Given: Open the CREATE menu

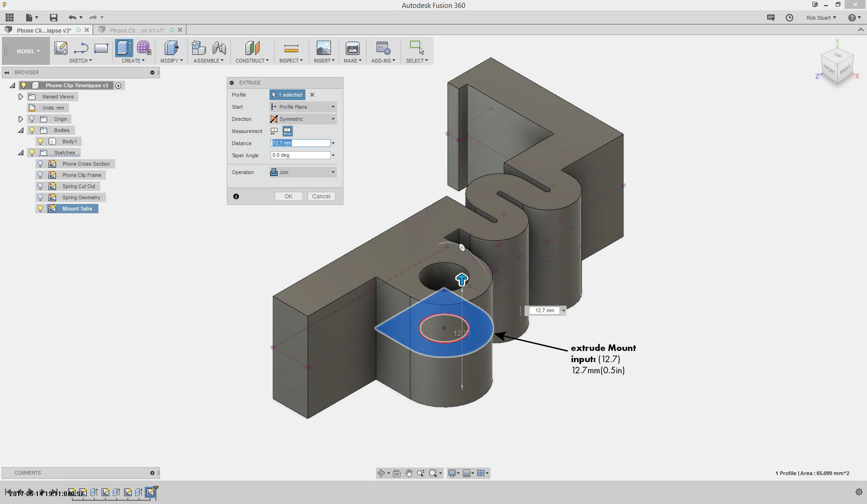Looking at the screenshot, I should point(133,61).
